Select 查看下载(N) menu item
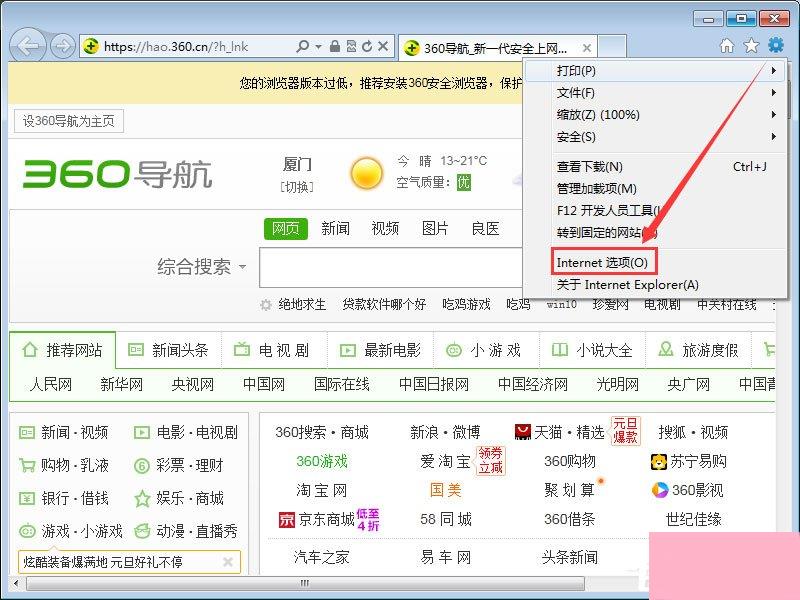The height and width of the screenshot is (600, 800). (656, 166)
